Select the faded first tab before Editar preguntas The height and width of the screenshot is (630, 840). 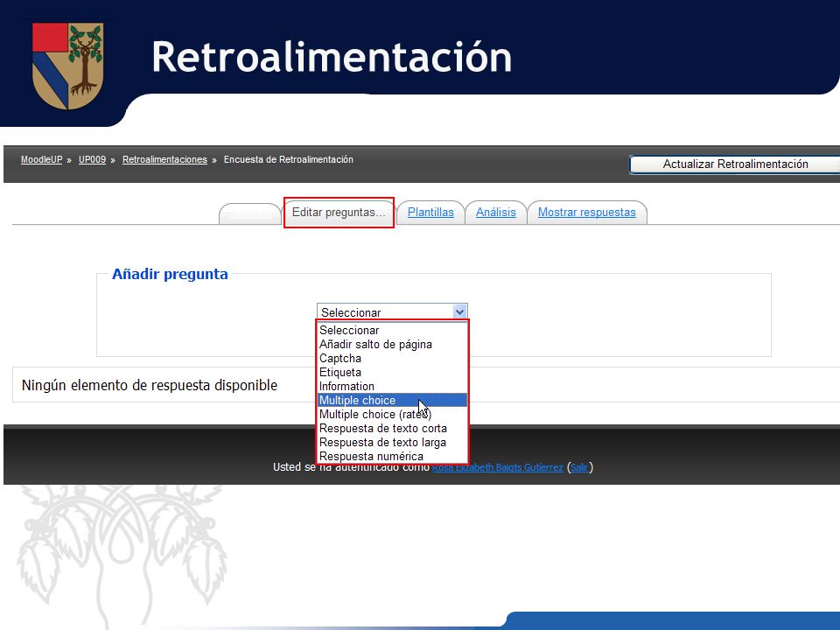250,213
